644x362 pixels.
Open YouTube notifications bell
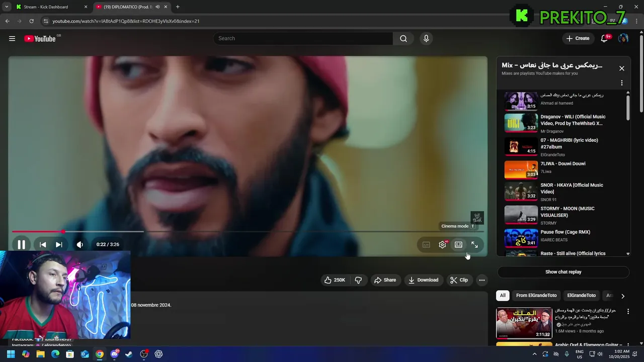pos(604,39)
